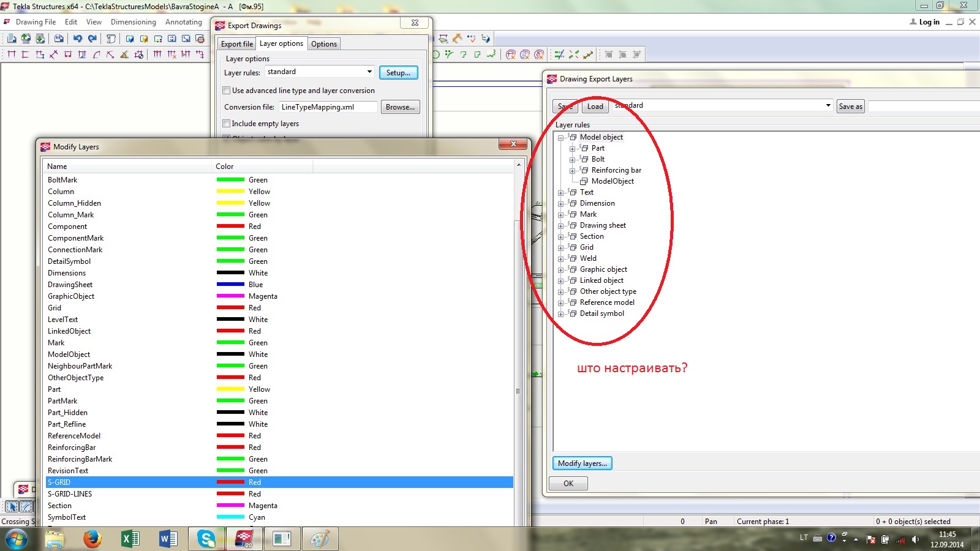Expand the Dimension layer rule node

[560, 204]
